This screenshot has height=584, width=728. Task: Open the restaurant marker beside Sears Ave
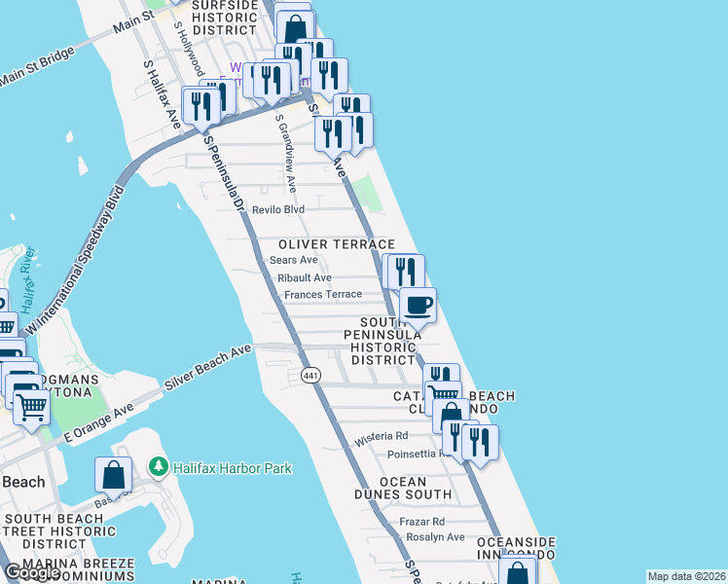coord(406,273)
